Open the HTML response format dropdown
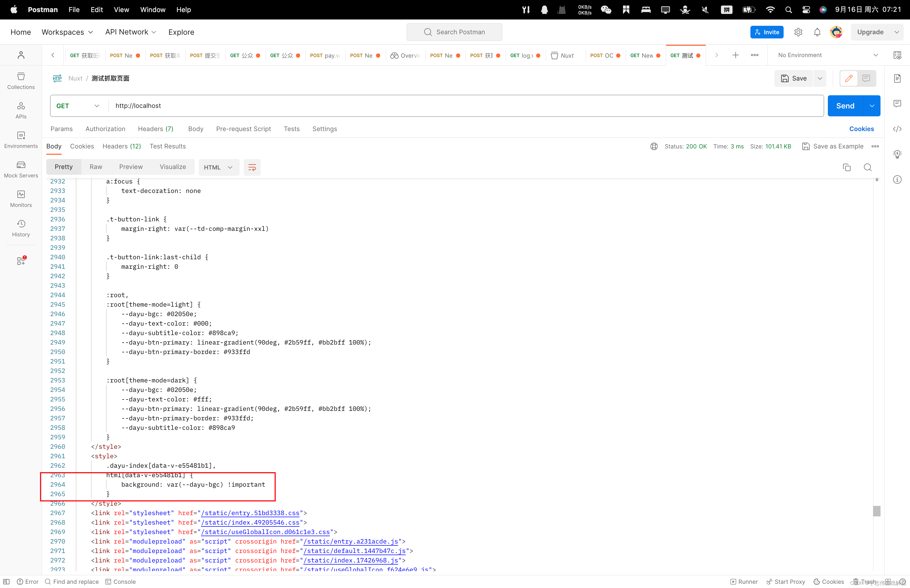Viewport: 910px width, 588px height. click(x=219, y=167)
